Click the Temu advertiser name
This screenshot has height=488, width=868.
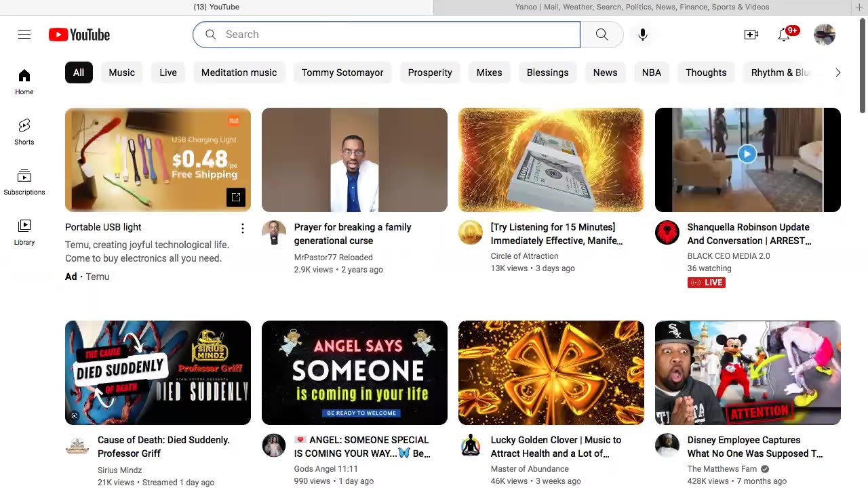[x=98, y=277]
